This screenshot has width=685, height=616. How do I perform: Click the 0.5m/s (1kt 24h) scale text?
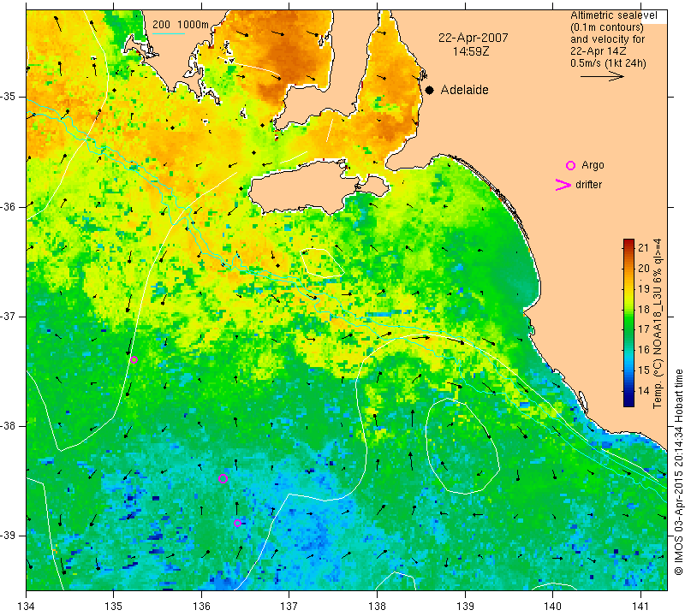tap(608, 63)
